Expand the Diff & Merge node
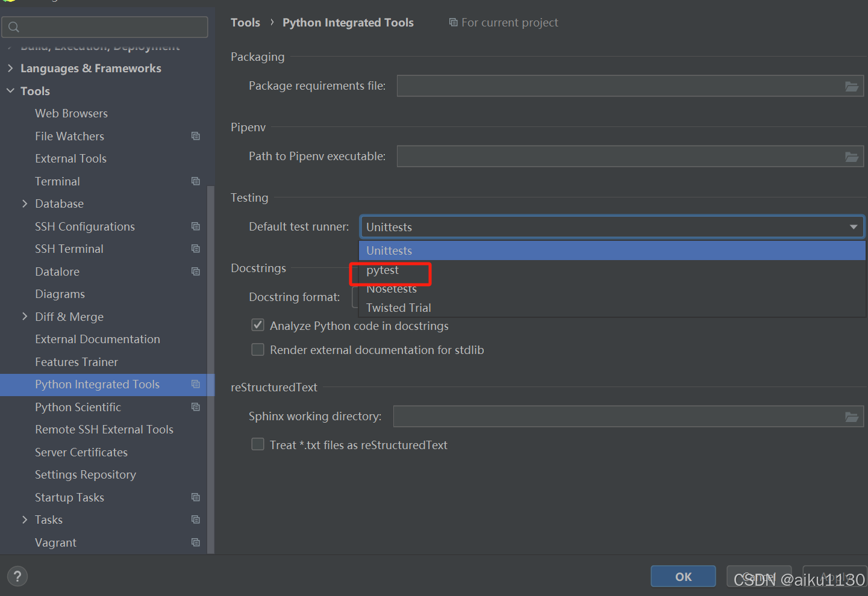This screenshot has width=868, height=596. [x=25, y=317]
